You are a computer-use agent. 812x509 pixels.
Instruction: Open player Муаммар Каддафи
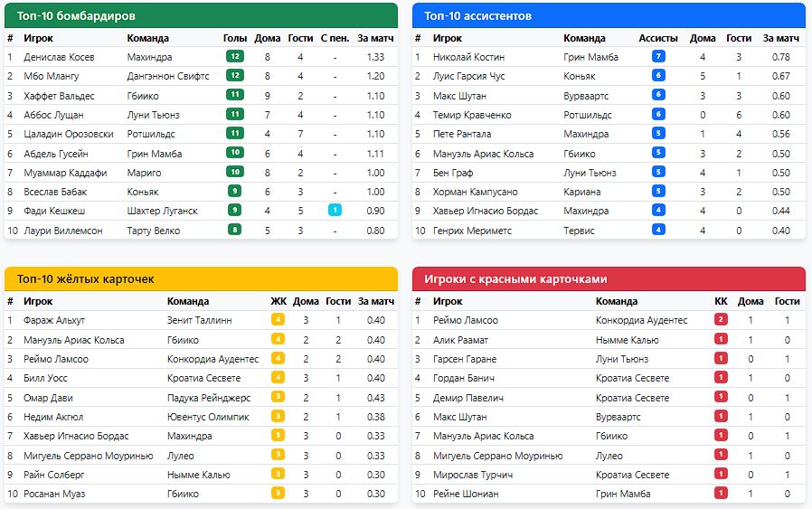tap(65, 173)
